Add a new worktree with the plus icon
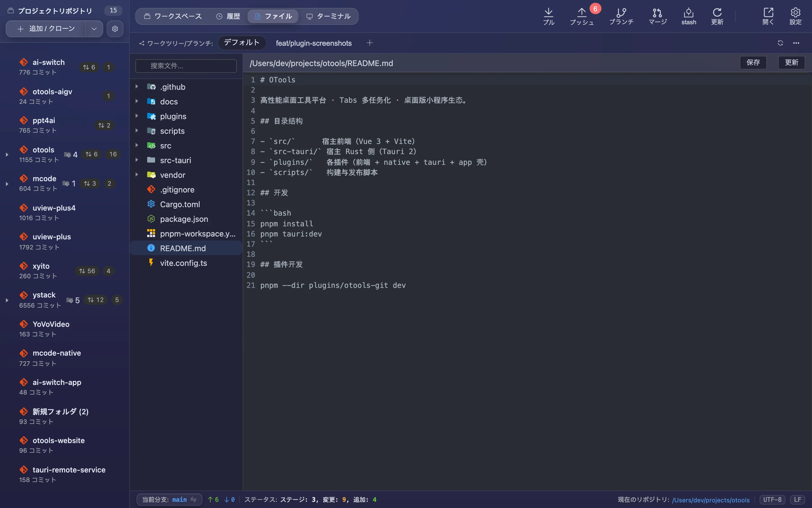Viewport: 812px width, 508px height. tap(369, 43)
